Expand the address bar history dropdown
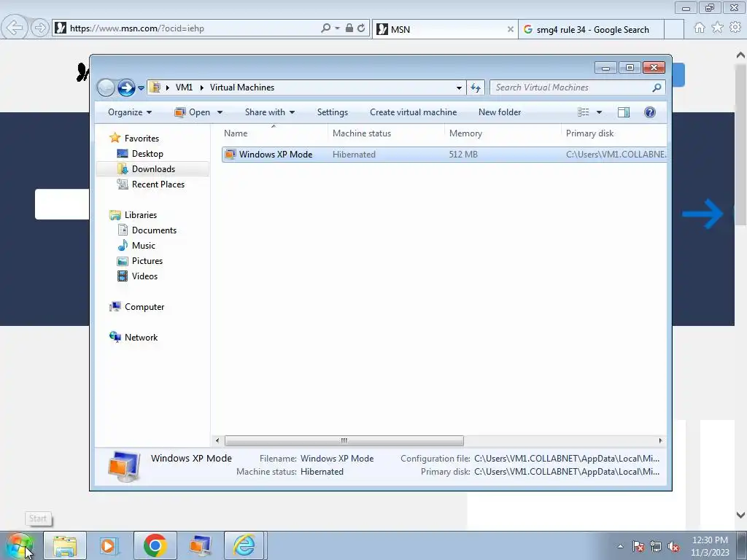 coord(459,87)
